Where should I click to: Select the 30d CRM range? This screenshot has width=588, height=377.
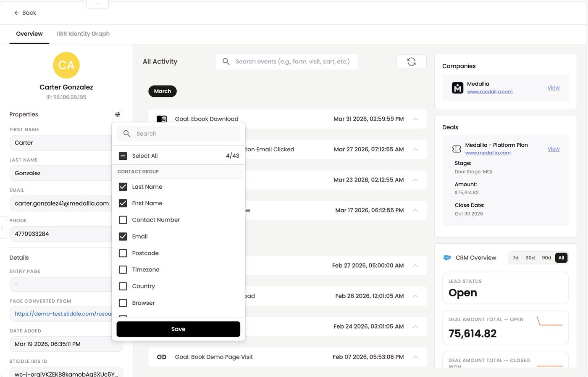click(530, 258)
